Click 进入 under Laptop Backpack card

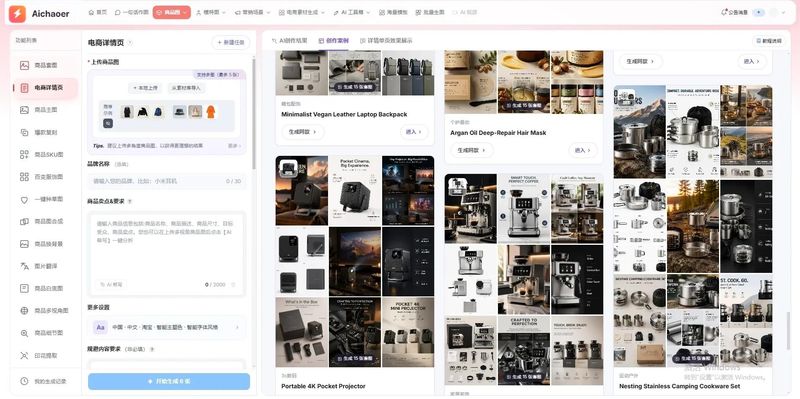coord(414,132)
